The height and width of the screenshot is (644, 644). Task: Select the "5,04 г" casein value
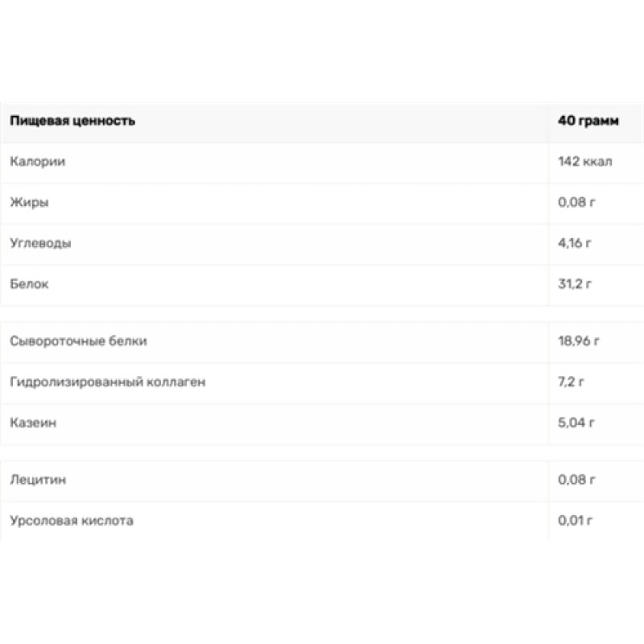point(576,422)
